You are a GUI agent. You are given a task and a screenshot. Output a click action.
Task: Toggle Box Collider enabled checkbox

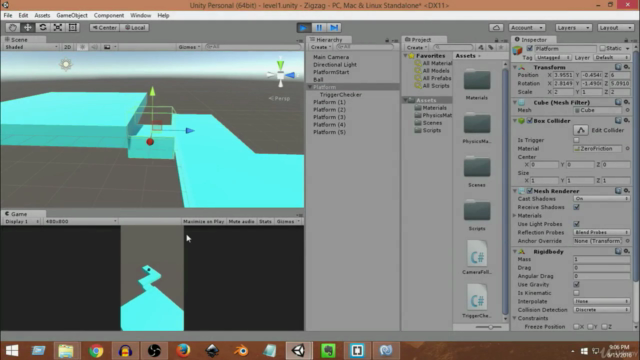[x=529, y=121]
